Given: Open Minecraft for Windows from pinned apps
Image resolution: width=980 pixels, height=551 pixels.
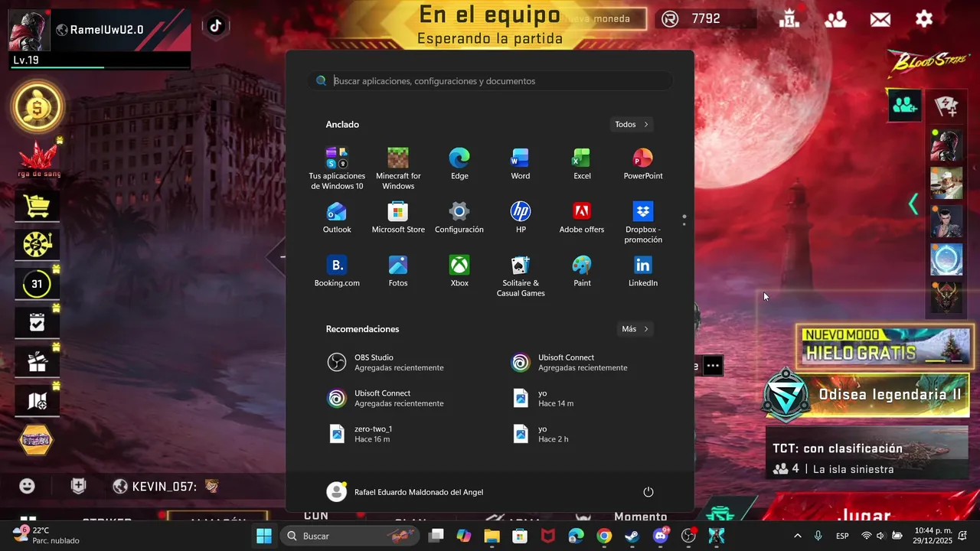Looking at the screenshot, I should click(x=398, y=168).
